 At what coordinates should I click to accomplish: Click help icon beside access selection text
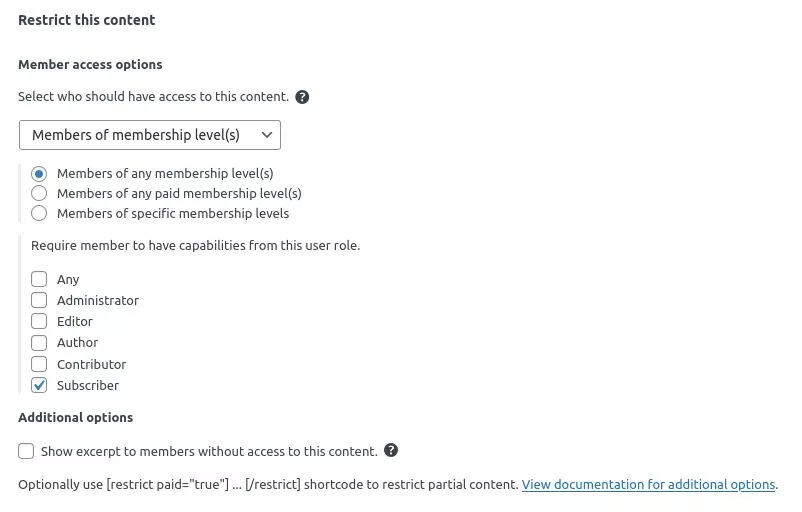click(x=302, y=97)
